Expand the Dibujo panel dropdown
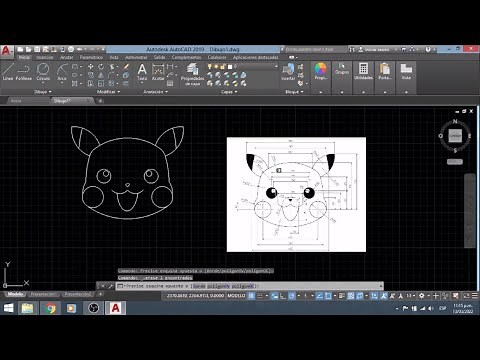 [x=43, y=92]
